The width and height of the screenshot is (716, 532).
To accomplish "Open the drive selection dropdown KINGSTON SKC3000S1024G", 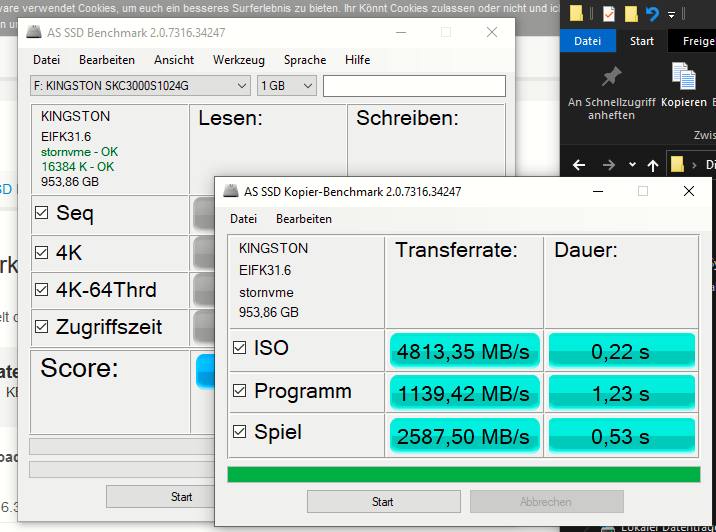I will 140,86.
